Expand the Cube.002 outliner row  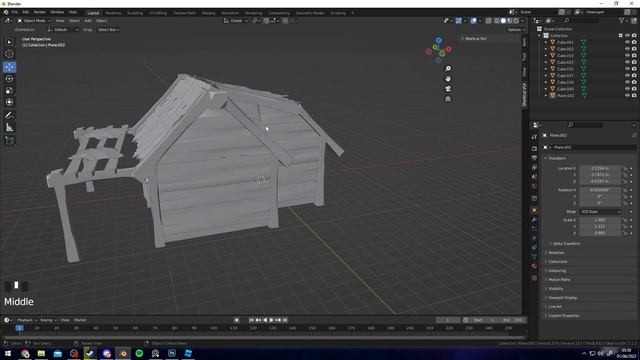(546, 49)
